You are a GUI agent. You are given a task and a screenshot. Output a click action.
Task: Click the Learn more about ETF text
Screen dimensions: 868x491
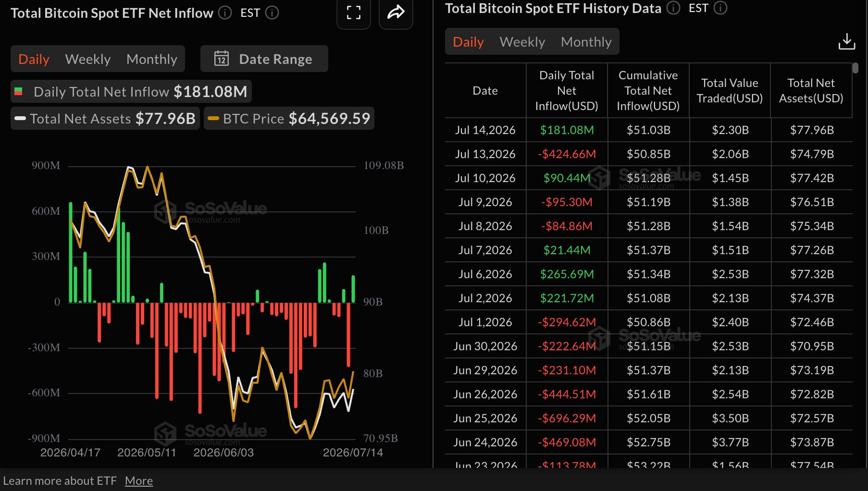[60, 481]
